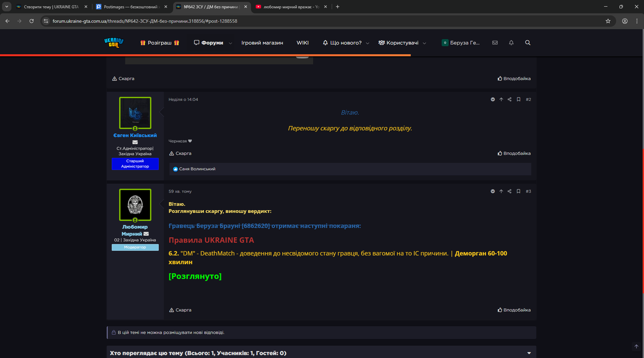The width and height of the screenshot is (644, 358).
Task: Close the YouTube 'любомир мирний' tab
Action: click(x=325, y=7)
